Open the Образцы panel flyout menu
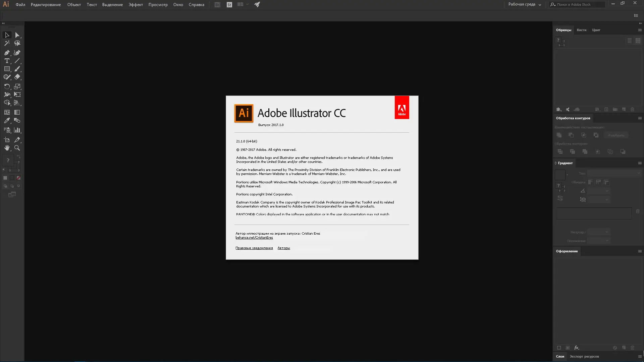The height and width of the screenshot is (362, 644). click(x=640, y=30)
